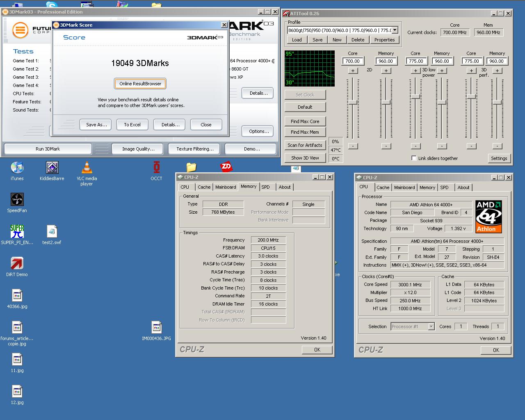This screenshot has height=420, width=525.
Task: Open the yellow folder icon on desktop
Action: 191,167
